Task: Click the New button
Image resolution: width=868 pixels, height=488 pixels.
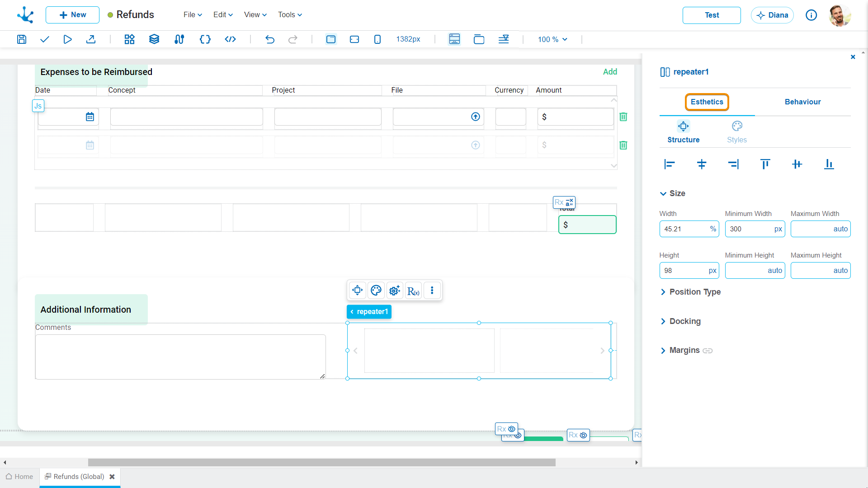Action: [72, 15]
